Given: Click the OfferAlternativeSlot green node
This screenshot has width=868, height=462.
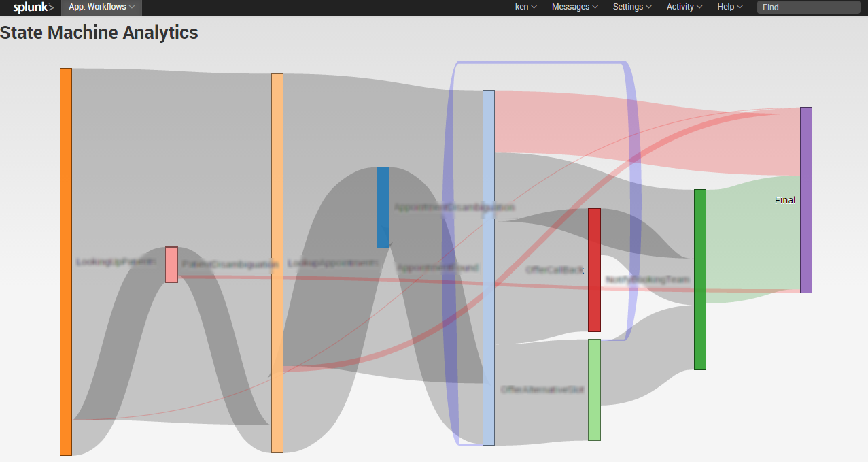Looking at the screenshot, I should 594,389.
